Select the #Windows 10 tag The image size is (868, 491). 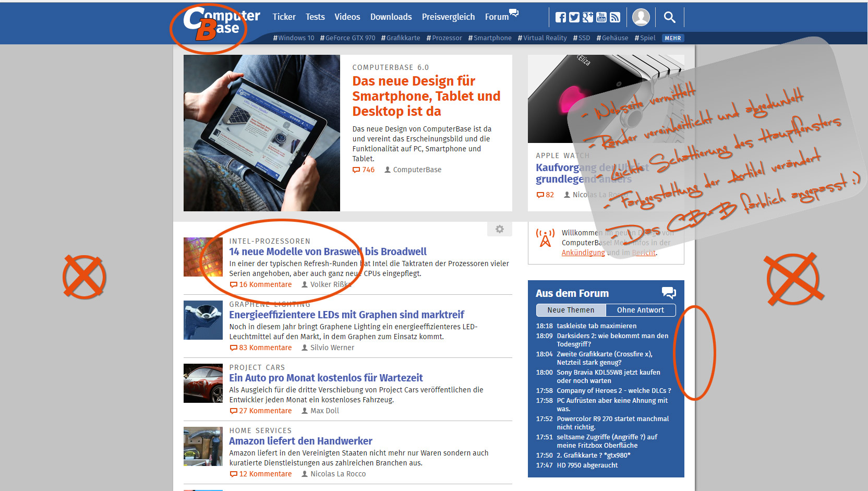[x=294, y=38]
